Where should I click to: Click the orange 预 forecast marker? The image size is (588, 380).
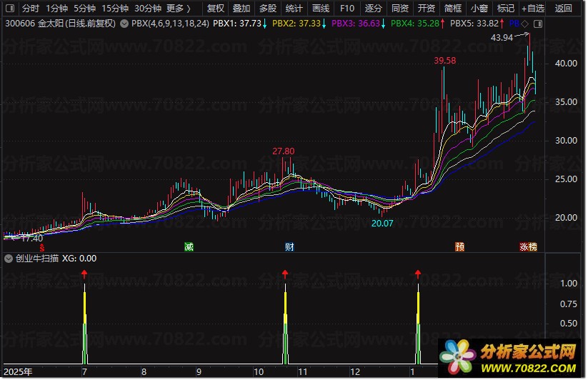[459, 246]
